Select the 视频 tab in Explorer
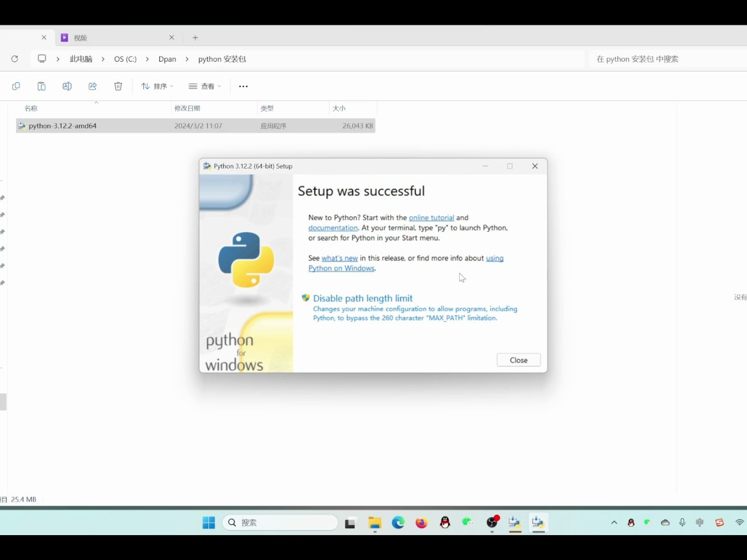 (x=117, y=38)
